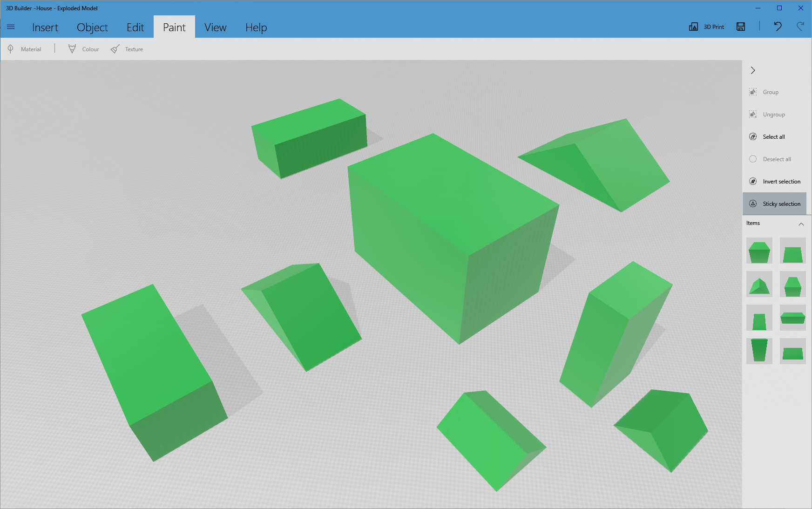Screen dimensions: 812x509
Task: Select the Texture paint tool
Action: pos(127,49)
